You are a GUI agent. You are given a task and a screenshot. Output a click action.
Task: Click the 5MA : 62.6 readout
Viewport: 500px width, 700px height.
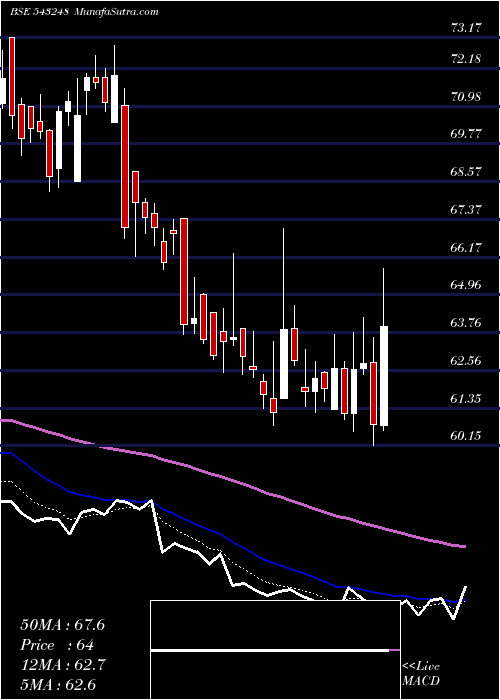pos(58,685)
